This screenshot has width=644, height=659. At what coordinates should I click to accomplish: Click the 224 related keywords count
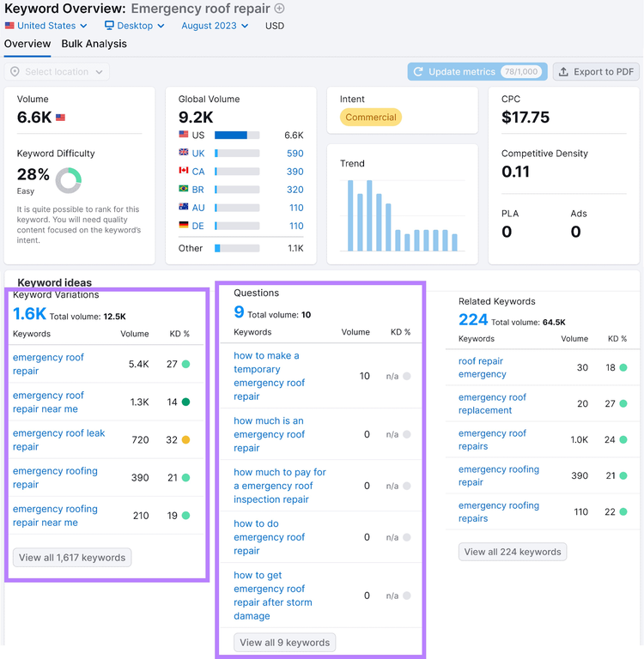[x=473, y=320]
